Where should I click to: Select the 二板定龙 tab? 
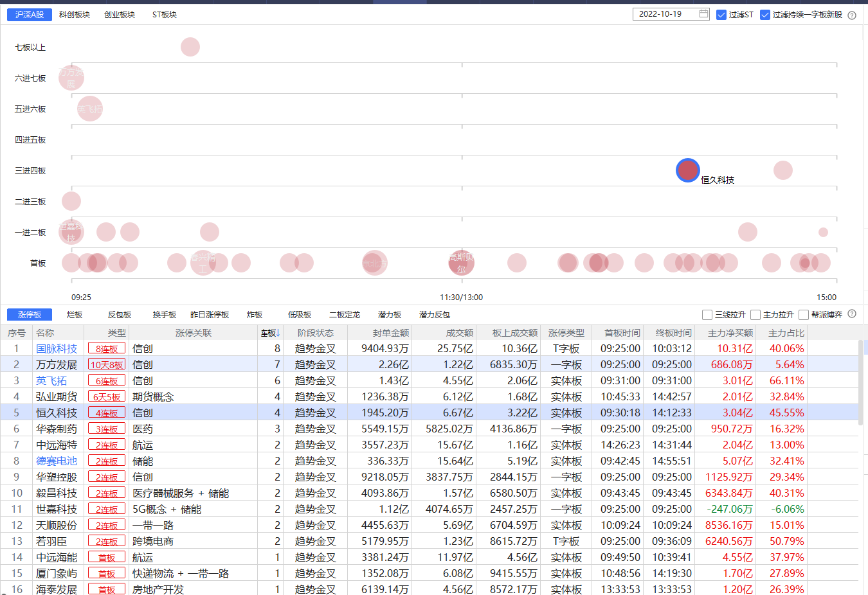coord(345,315)
